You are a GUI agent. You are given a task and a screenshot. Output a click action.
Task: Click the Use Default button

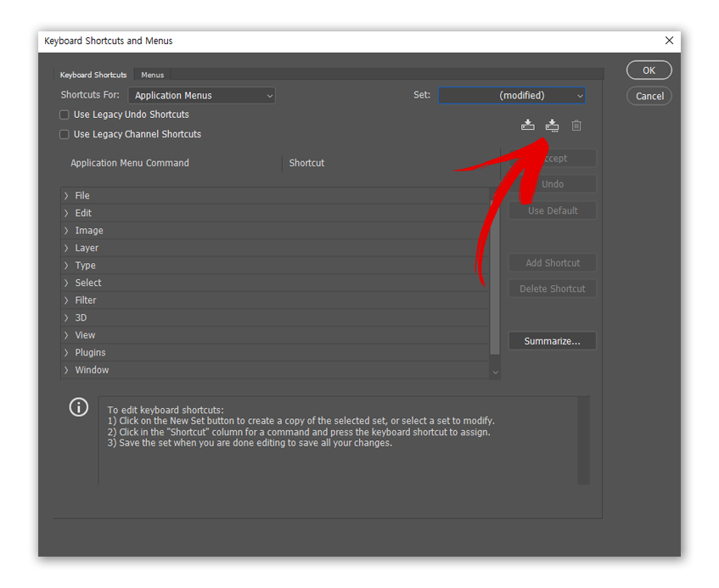(x=552, y=210)
